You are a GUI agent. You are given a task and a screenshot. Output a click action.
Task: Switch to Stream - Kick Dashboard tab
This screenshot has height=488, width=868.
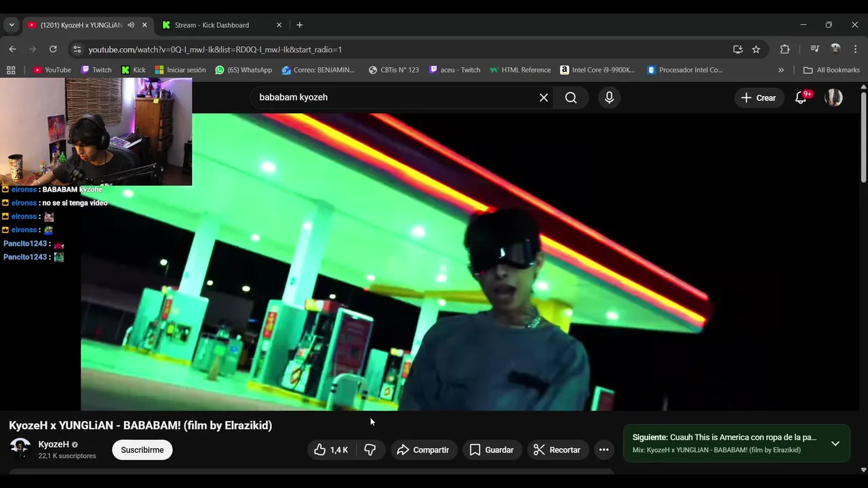[x=222, y=25]
